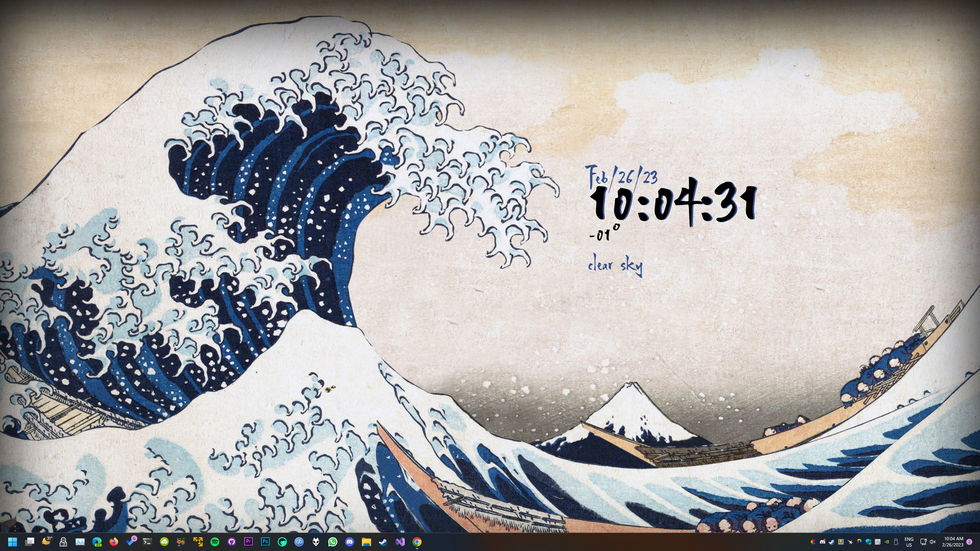Open Spotify from the taskbar
Screen dimensions: 980x551
[215, 542]
